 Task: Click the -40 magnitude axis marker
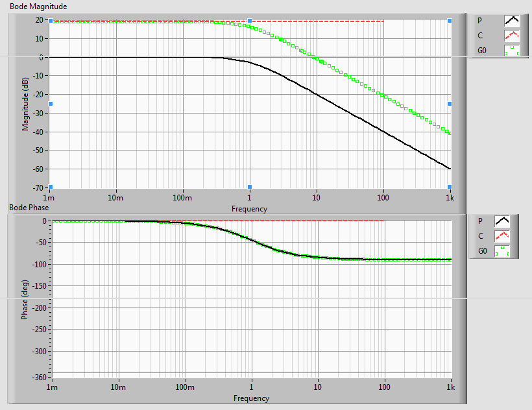pos(38,132)
